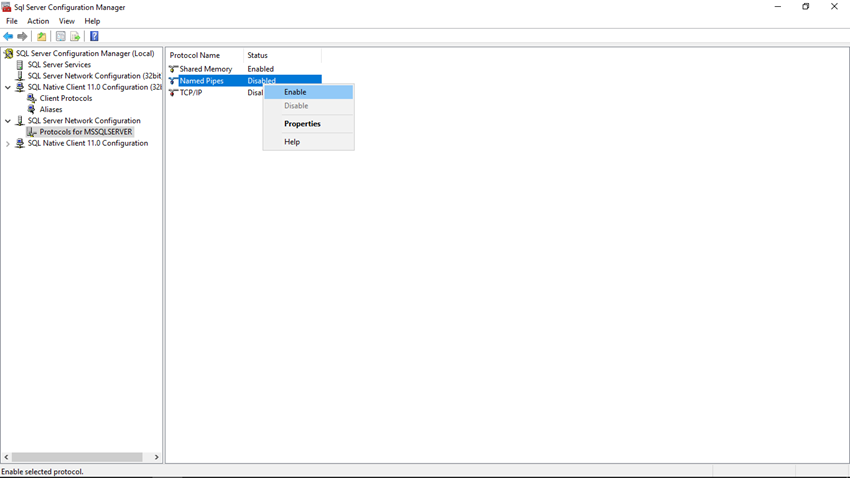This screenshot has height=478, width=850.
Task: Click the Refresh toolbar icon
Action: coord(61,36)
